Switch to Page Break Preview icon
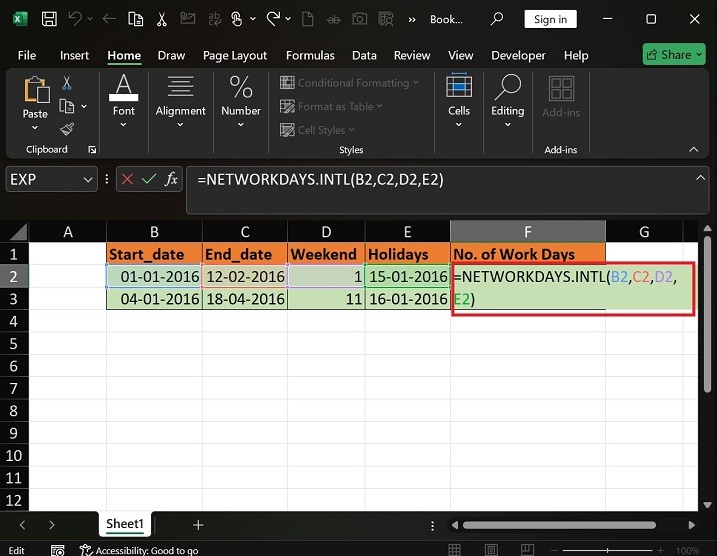Viewport: 717px width, 556px height. [x=528, y=550]
